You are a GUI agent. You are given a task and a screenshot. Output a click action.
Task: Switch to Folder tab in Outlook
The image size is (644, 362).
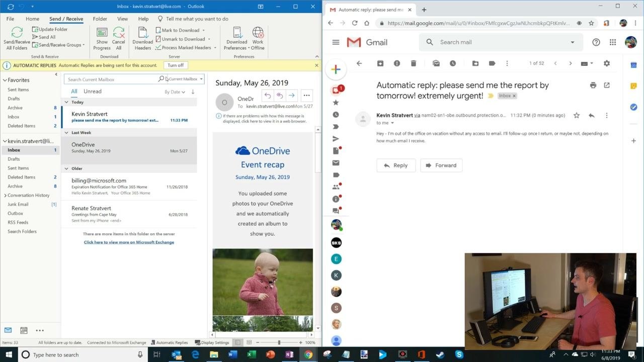[x=100, y=19]
